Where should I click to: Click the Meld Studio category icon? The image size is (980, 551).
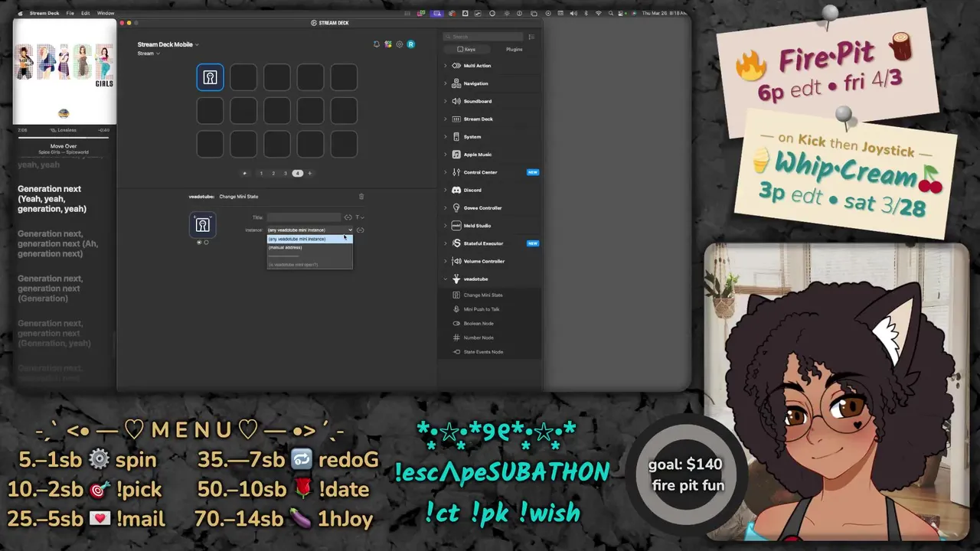click(x=456, y=226)
